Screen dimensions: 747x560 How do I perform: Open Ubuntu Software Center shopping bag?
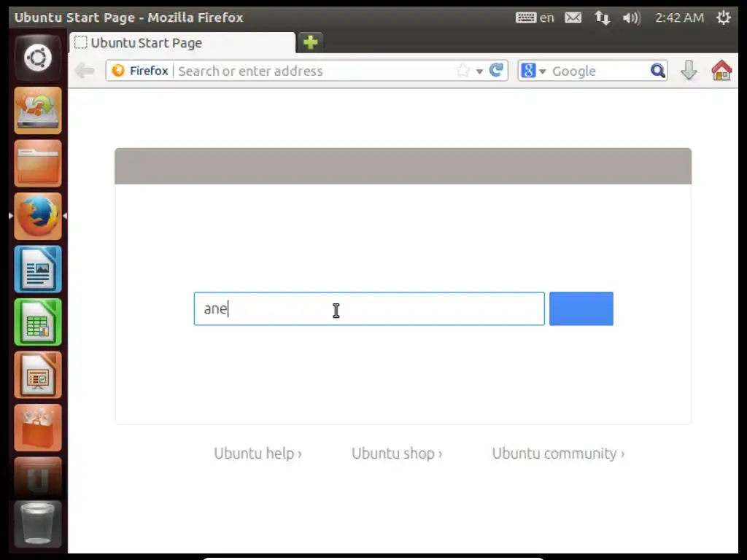[x=38, y=427]
